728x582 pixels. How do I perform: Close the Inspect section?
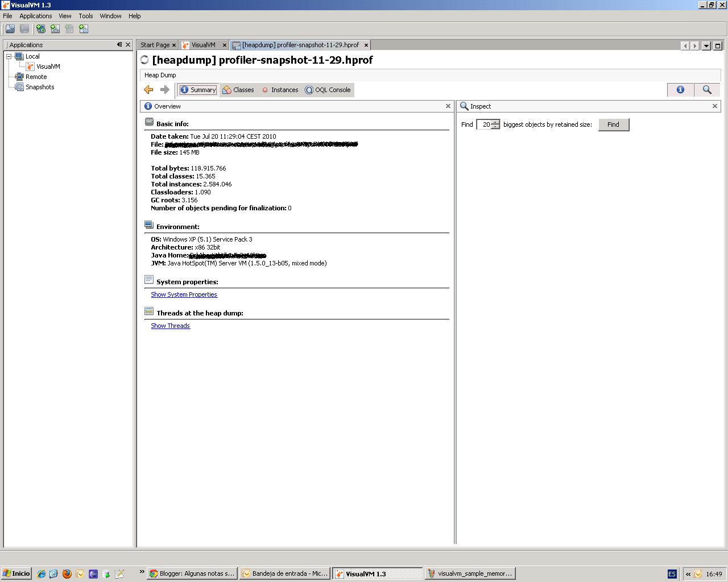(715, 106)
